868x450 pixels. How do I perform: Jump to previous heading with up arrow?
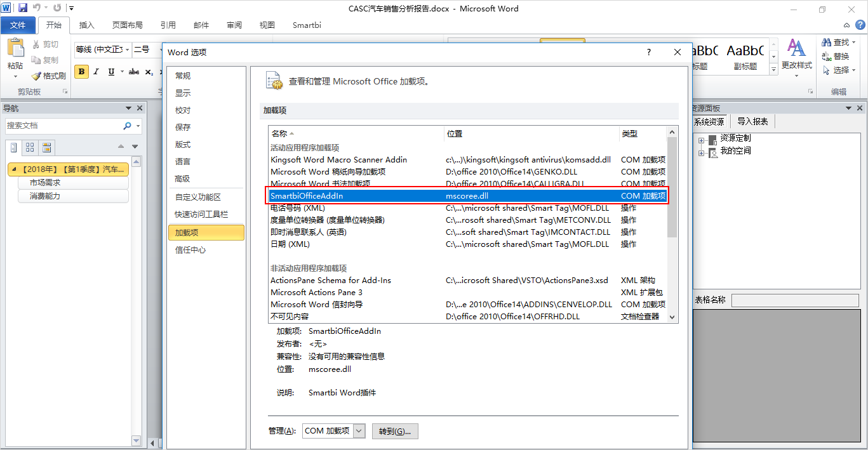tap(122, 147)
